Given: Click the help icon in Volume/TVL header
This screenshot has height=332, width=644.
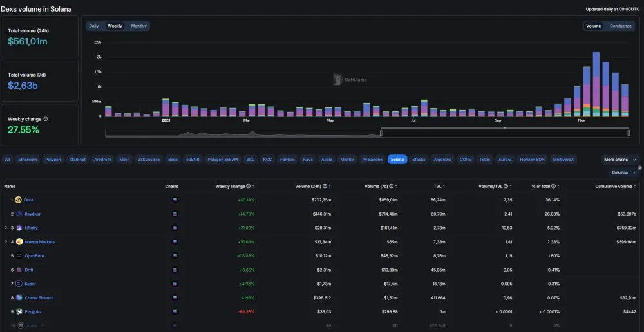Looking at the screenshot, I should [506, 187].
